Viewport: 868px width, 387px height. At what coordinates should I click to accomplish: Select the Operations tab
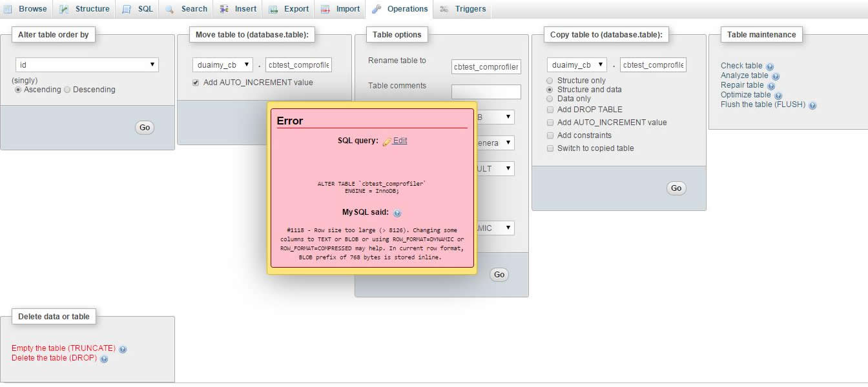click(x=400, y=9)
